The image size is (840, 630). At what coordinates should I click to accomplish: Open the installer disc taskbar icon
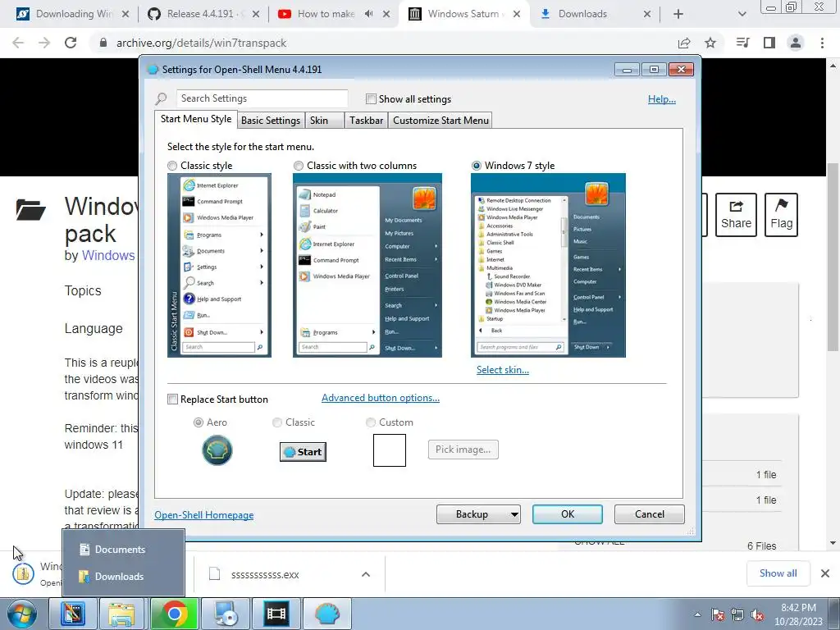point(225,614)
